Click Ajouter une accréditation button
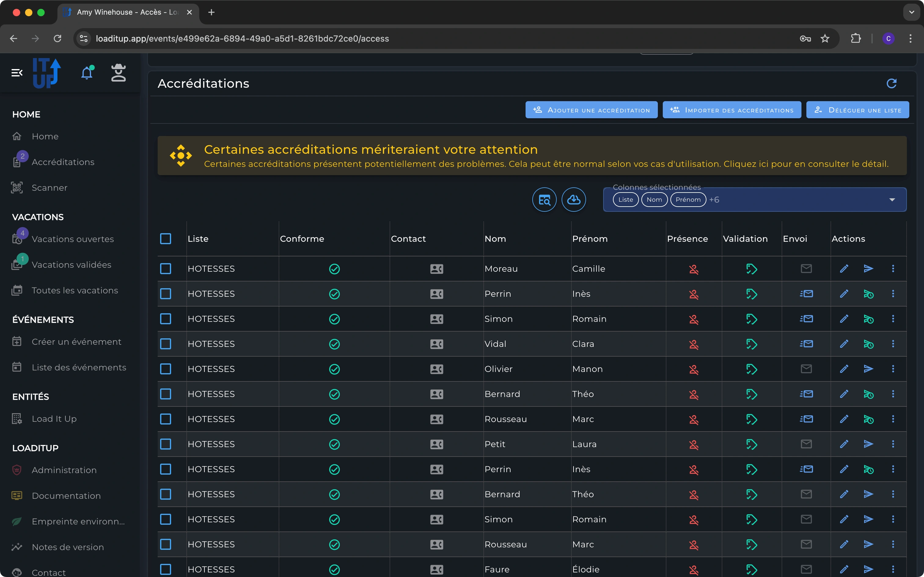 click(591, 110)
